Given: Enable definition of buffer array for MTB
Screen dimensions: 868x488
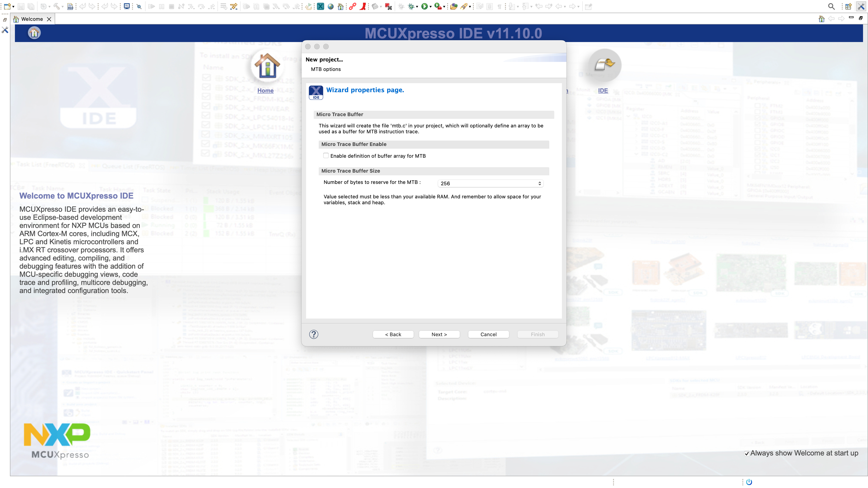Looking at the screenshot, I should [326, 156].
